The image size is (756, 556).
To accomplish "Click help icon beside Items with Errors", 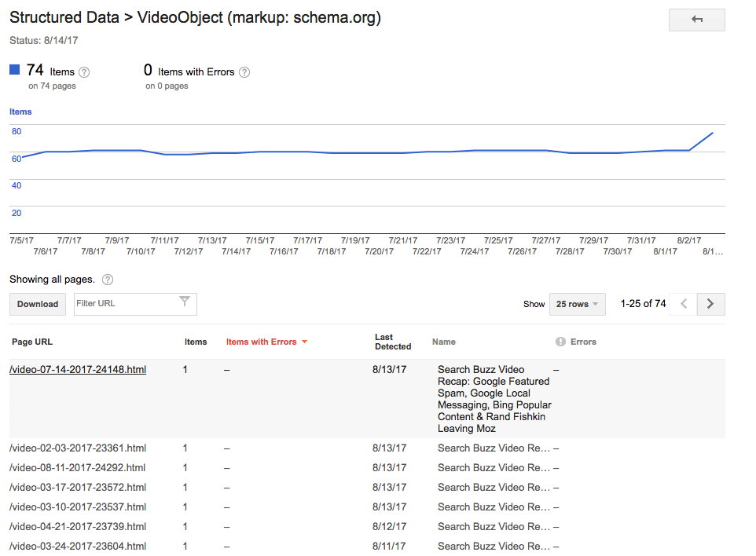I will coord(244,72).
